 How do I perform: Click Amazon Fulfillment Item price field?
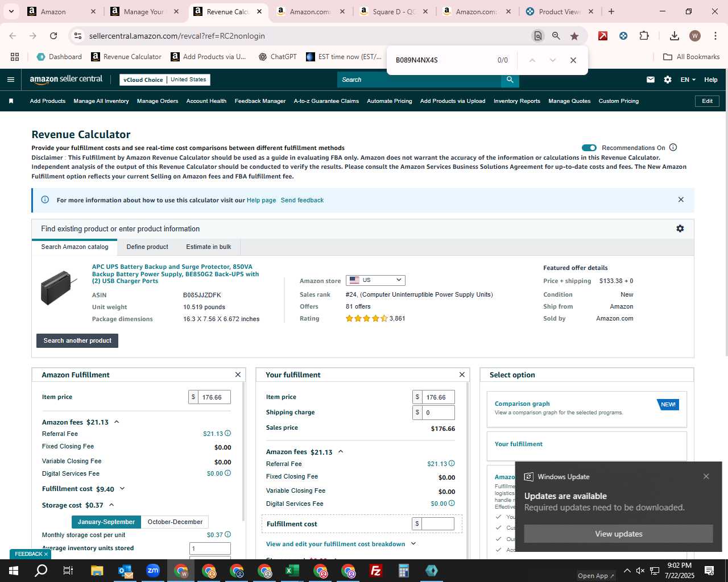click(214, 397)
